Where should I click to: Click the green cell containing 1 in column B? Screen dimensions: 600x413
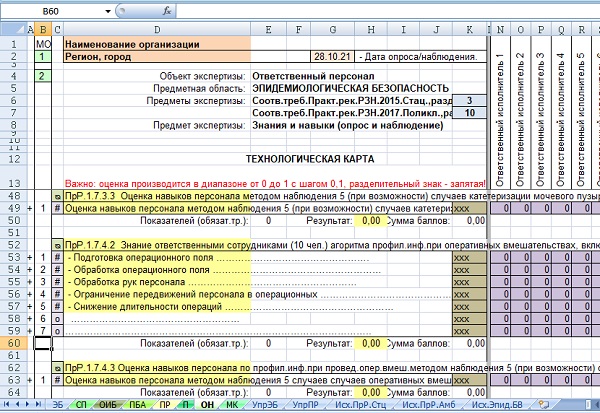point(43,57)
